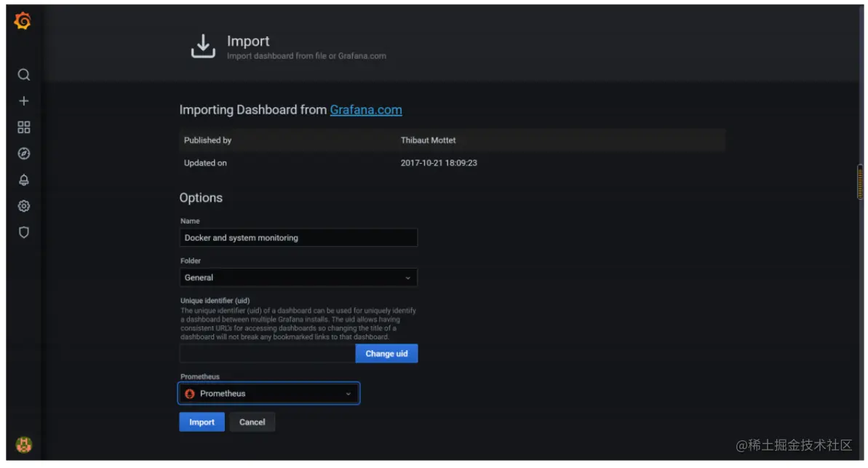Image resolution: width=868 pixels, height=468 pixels.
Task: Open the Configuration gear icon
Action: click(x=24, y=206)
